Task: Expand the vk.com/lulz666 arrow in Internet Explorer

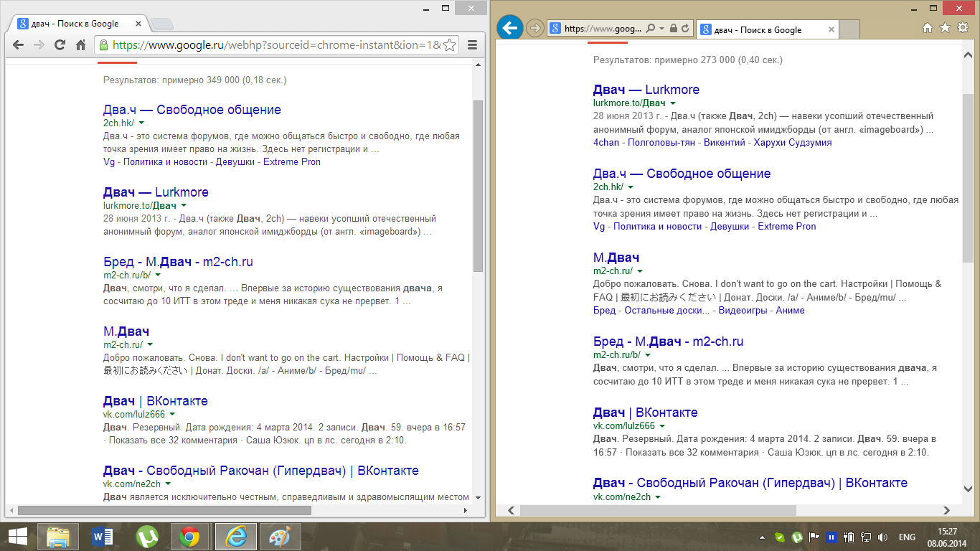Action: 662,426
